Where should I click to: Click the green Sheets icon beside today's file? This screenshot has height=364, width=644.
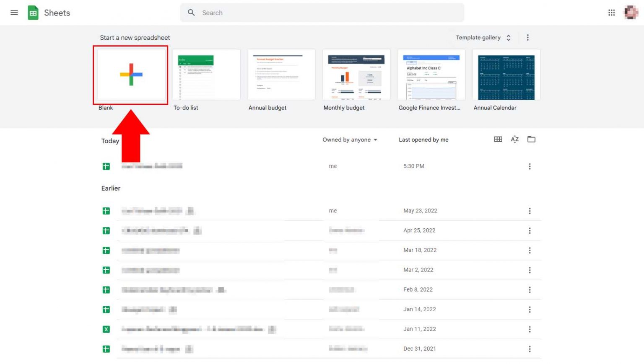point(106,166)
